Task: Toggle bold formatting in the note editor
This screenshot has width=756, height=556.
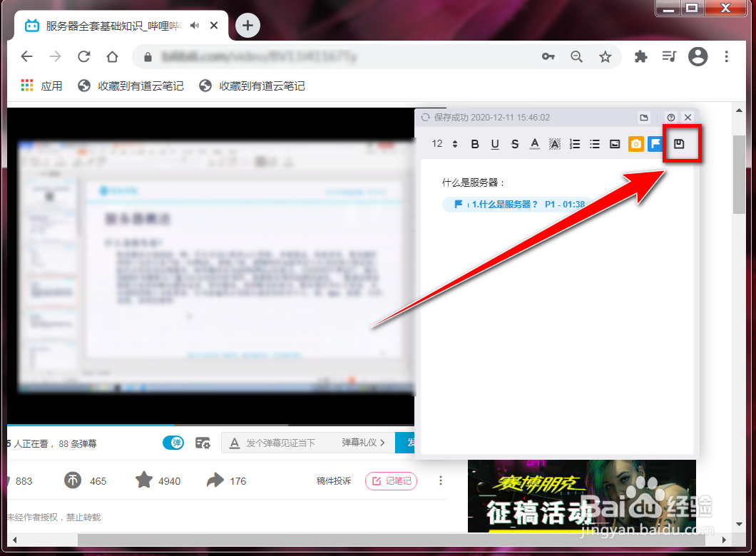Action: [474, 143]
